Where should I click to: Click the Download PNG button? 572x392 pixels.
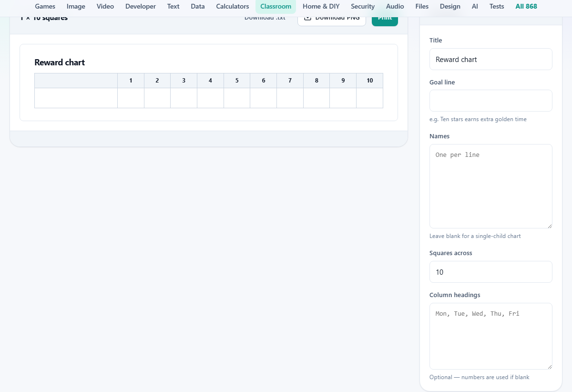[332, 19]
